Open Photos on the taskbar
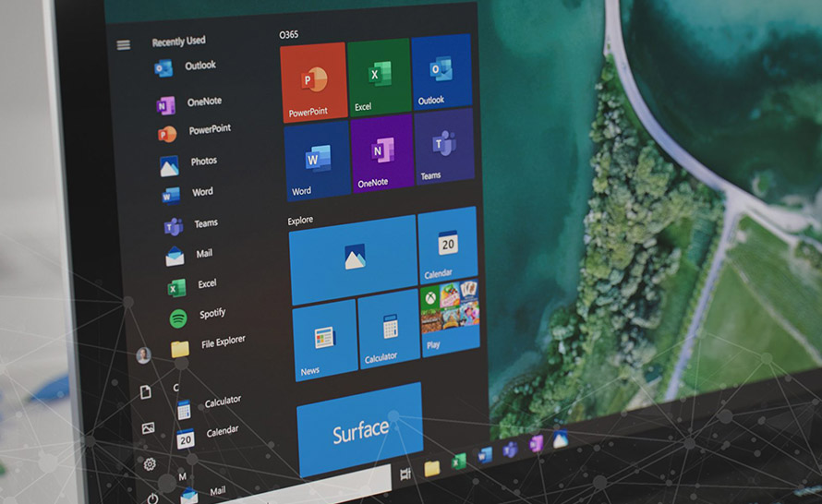This screenshot has width=822, height=504. 561,438
